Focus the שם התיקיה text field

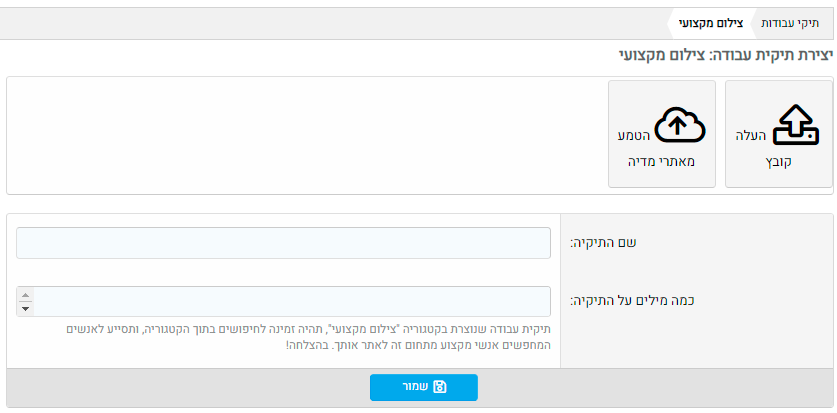tap(283, 243)
